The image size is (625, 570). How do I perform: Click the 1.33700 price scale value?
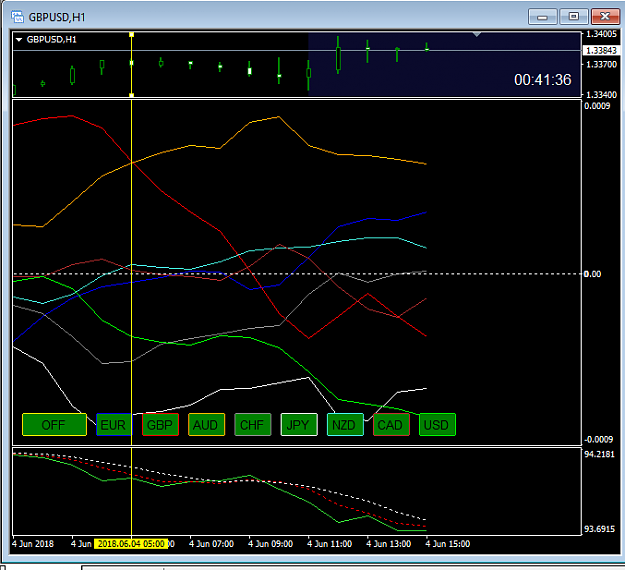tap(601, 64)
